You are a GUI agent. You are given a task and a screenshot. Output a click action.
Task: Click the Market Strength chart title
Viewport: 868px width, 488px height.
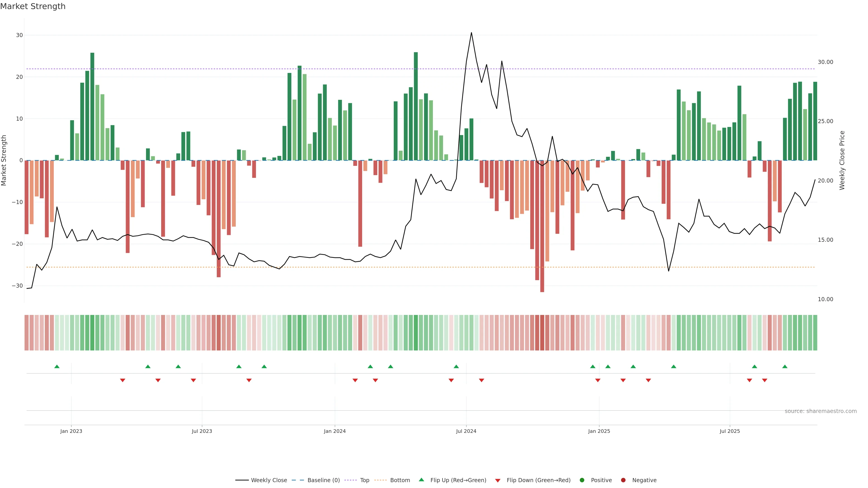(33, 6)
